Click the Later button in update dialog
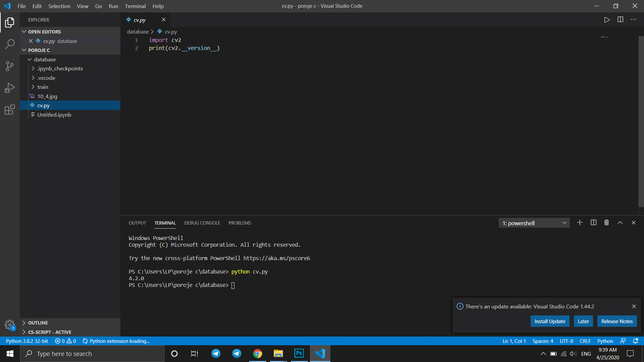The width and height of the screenshot is (644, 362). (x=583, y=321)
